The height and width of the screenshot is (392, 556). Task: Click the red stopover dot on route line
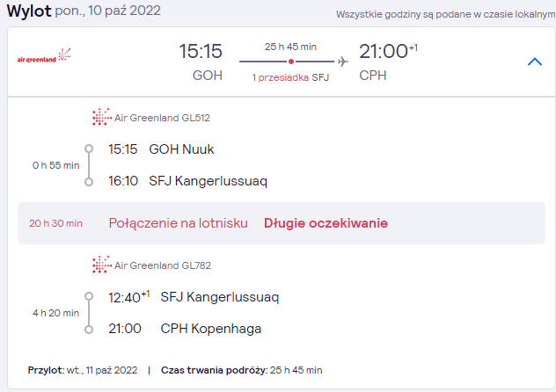(x=291, y=62)
